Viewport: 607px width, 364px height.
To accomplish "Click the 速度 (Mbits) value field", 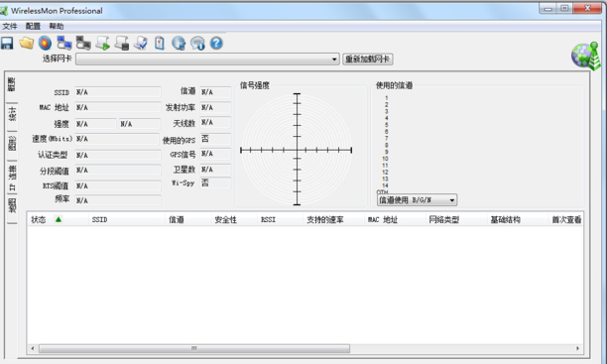I will (x=117, y=139).
